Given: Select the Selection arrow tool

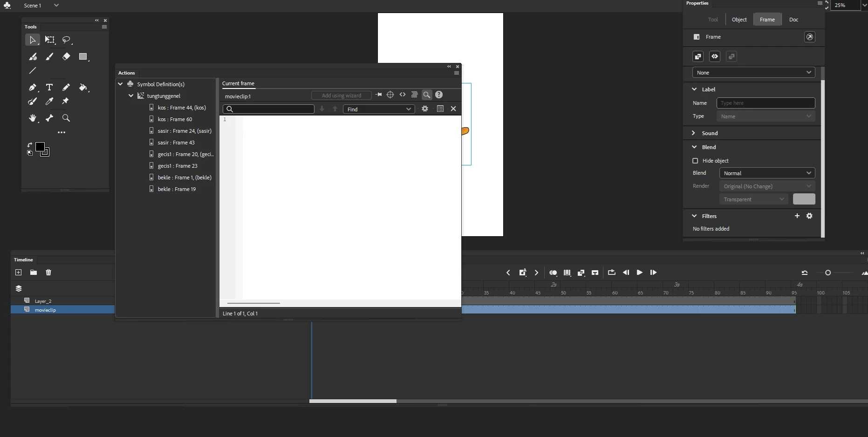Looking at the screenshot, I should tap(32, 40).
